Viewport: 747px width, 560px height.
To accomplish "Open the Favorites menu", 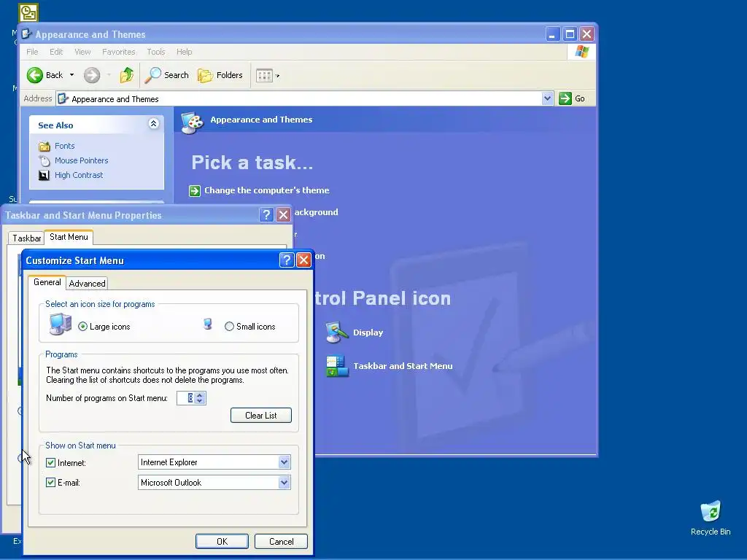I will coord(119,52).
